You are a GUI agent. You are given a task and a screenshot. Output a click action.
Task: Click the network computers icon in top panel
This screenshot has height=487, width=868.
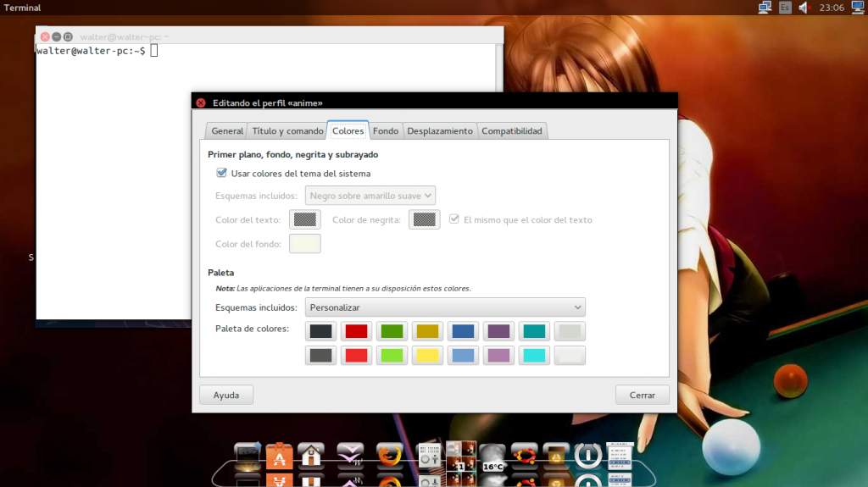765,7
